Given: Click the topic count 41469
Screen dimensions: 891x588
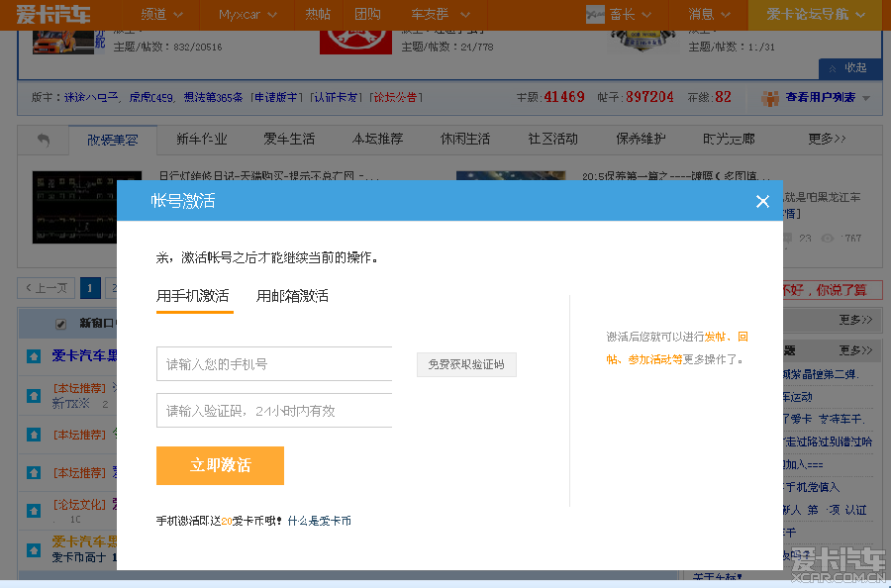Looking at the screenshot, I should 564,97.
